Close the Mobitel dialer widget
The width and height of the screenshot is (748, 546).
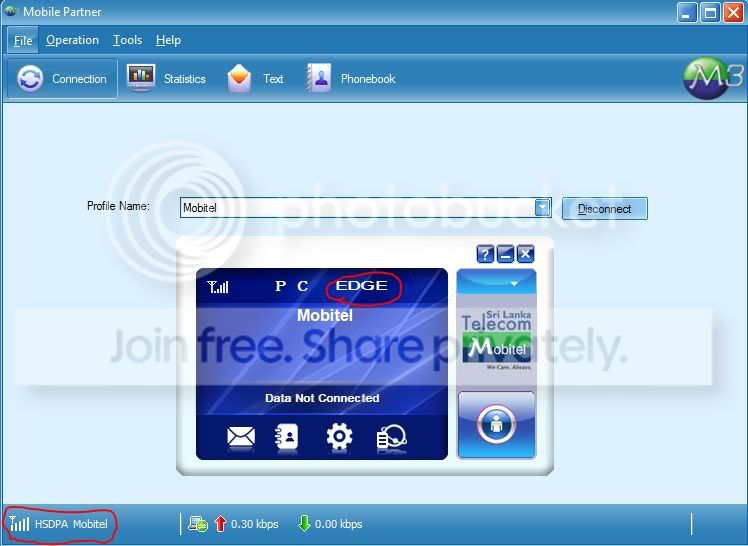pos(525,254)
